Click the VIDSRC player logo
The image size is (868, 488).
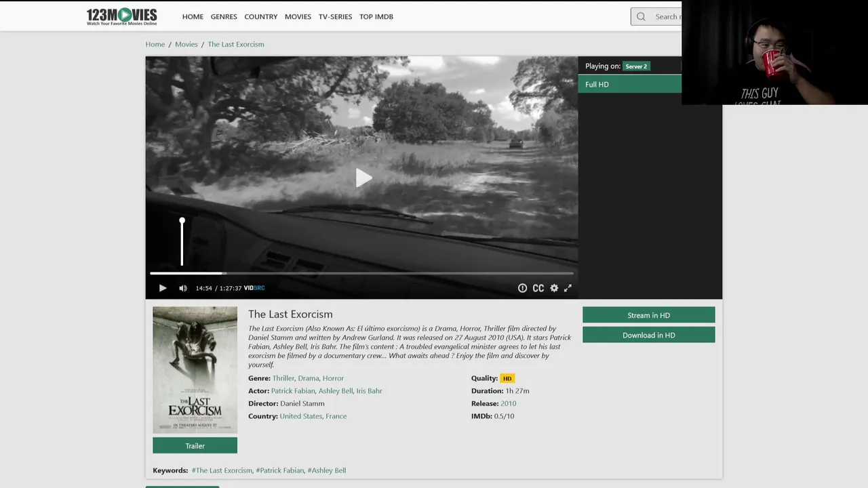254,288
